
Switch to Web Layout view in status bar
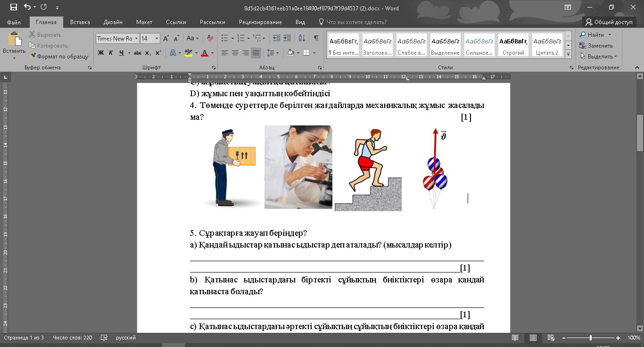tap(551, 338)
